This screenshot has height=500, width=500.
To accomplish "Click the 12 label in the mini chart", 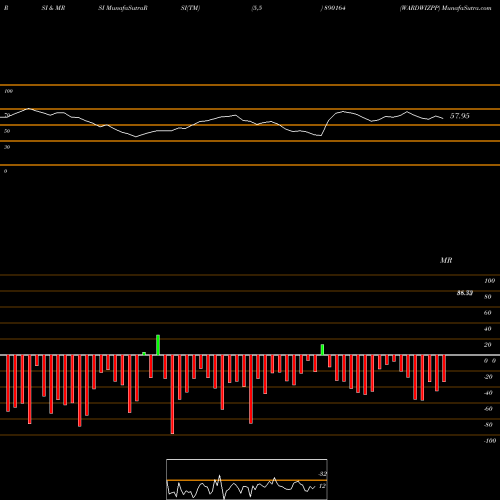I will pyautogui.click(x=322, y=486).
